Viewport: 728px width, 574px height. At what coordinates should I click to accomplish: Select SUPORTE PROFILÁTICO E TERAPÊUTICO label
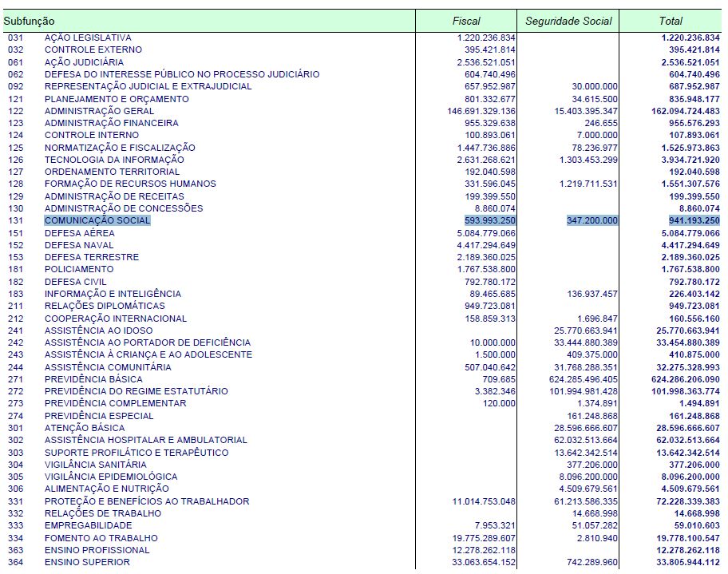point(136,453)
